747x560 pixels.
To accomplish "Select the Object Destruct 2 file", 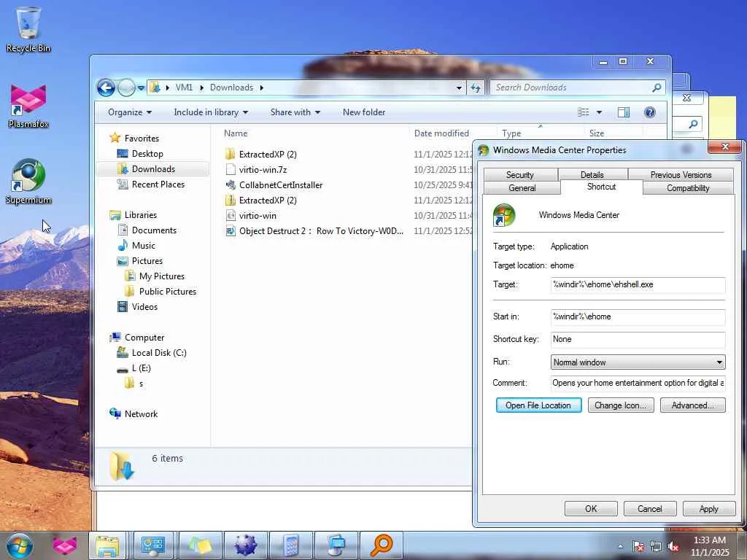I will [321, 231].
